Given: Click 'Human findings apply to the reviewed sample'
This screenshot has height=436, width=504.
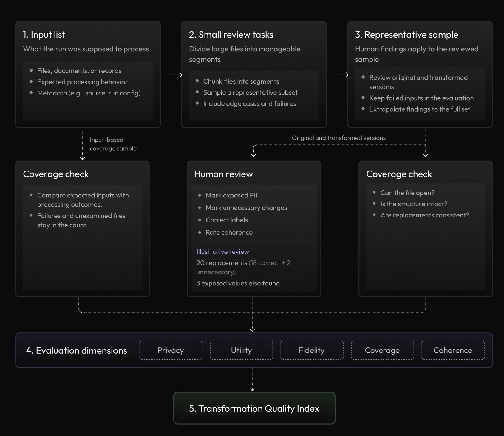Looking at the screenshot, I should (417, 54).
